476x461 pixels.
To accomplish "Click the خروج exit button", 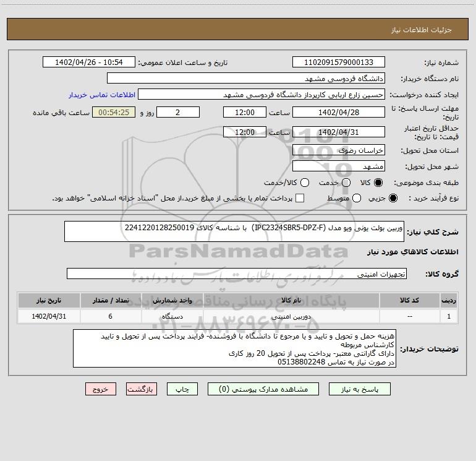I will click(x=101, y=389).
